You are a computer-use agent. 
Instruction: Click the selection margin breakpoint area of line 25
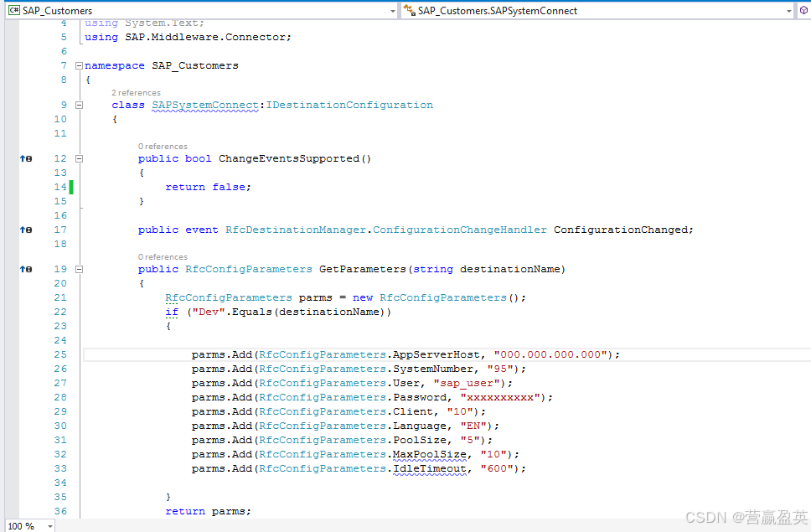12,354
